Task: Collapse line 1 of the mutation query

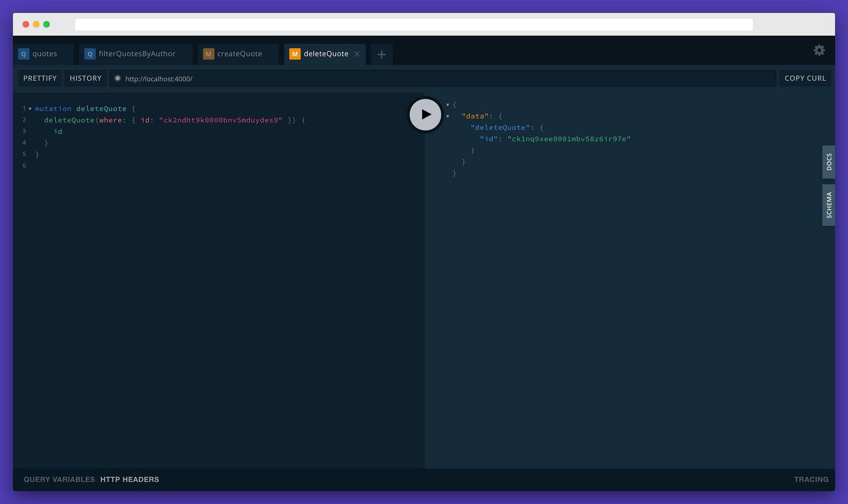Action: coord(30,109)
